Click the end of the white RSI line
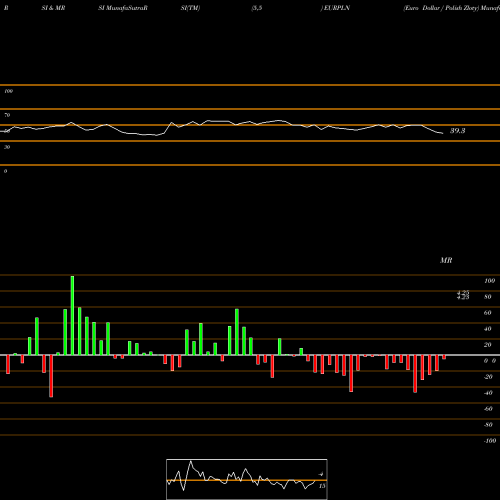 coord(442,133)
